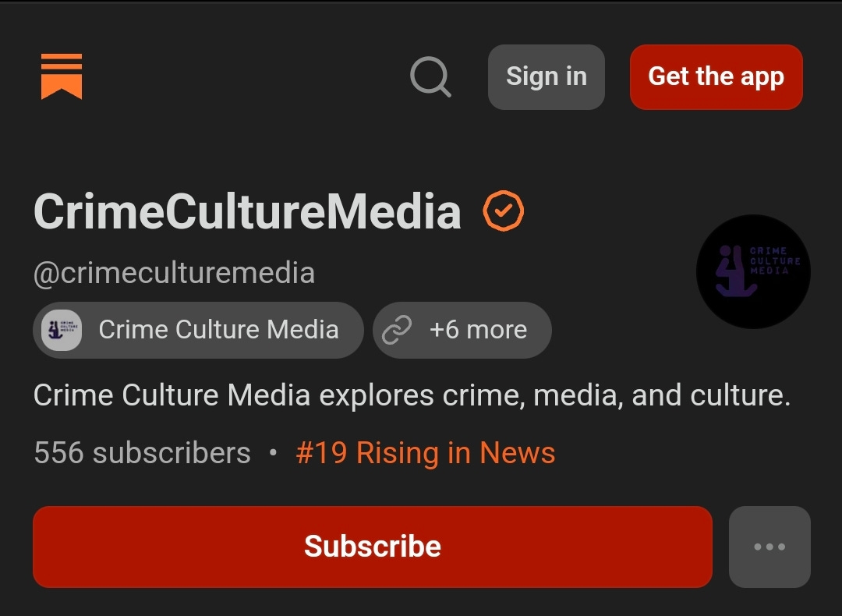Open the round Crime Culture Media profile avatar
842x616 pixels.
[753, 271]
